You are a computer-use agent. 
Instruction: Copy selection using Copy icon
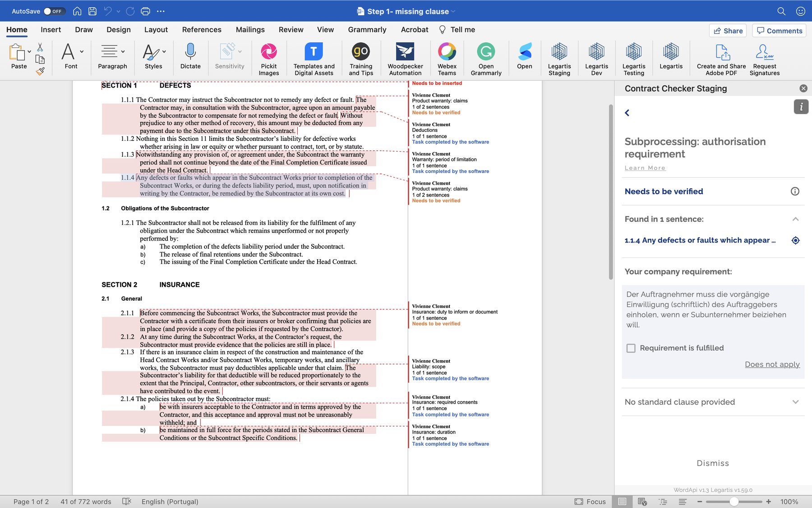(40, 59)
